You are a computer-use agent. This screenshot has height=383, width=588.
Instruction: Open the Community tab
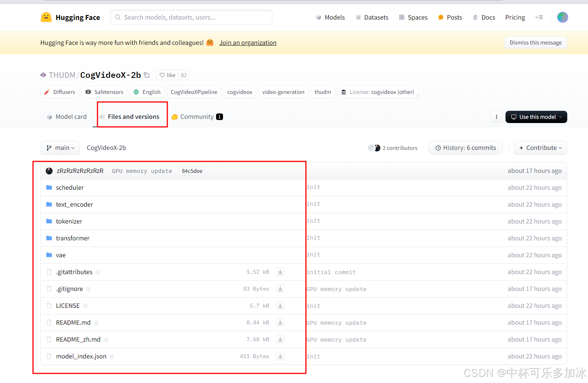click(x=197, y=117)
